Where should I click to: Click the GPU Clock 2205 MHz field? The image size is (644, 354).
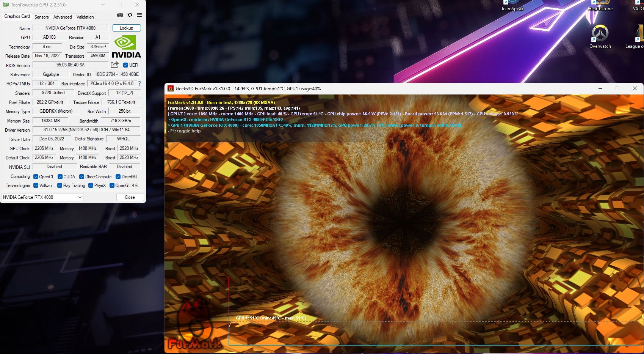(44, 148)
